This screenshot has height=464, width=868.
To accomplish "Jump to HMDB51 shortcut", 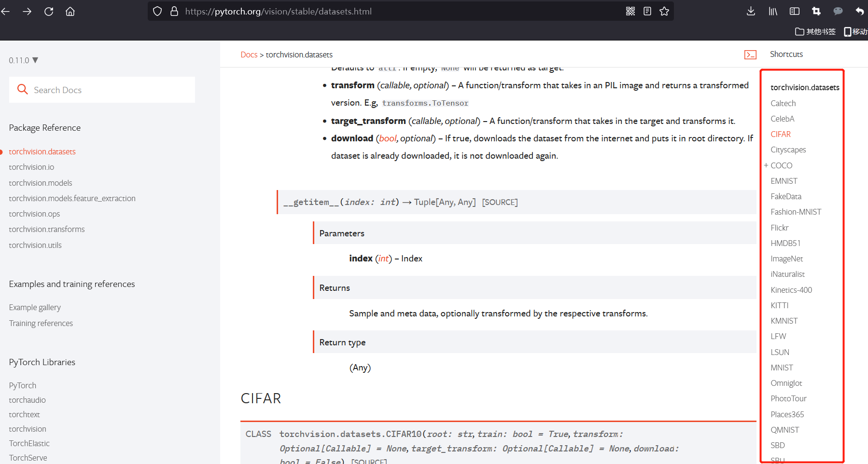I will pyautogui.click(x=785, y=243).
